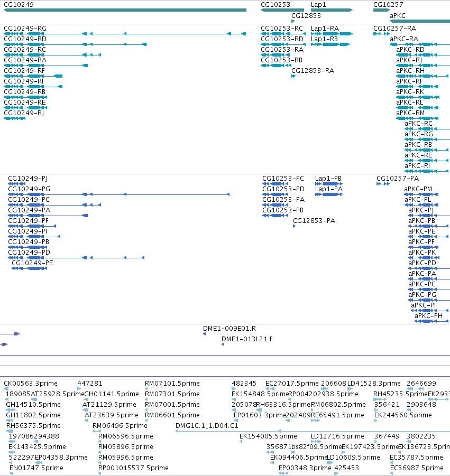Viewport: 450px width, 476px height.
Task: Select EST label GH01141.5prime
Action: (x=112, y=394)
